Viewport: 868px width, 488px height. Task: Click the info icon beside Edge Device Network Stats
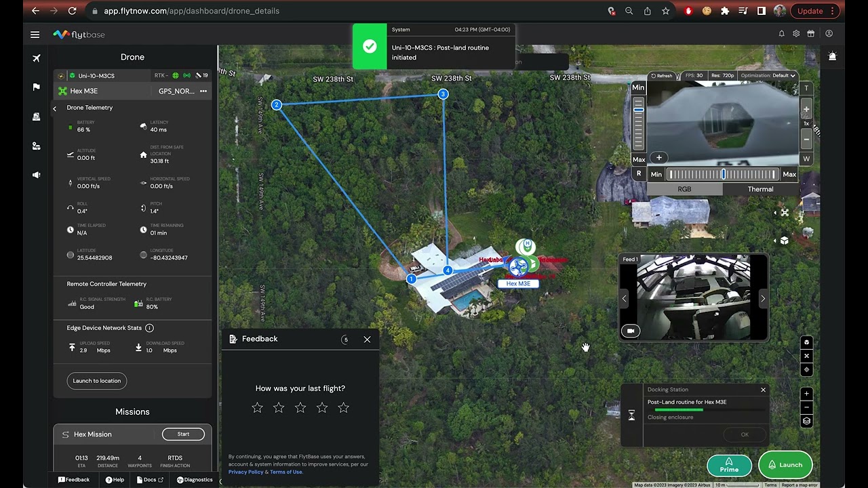coord(149,328)
